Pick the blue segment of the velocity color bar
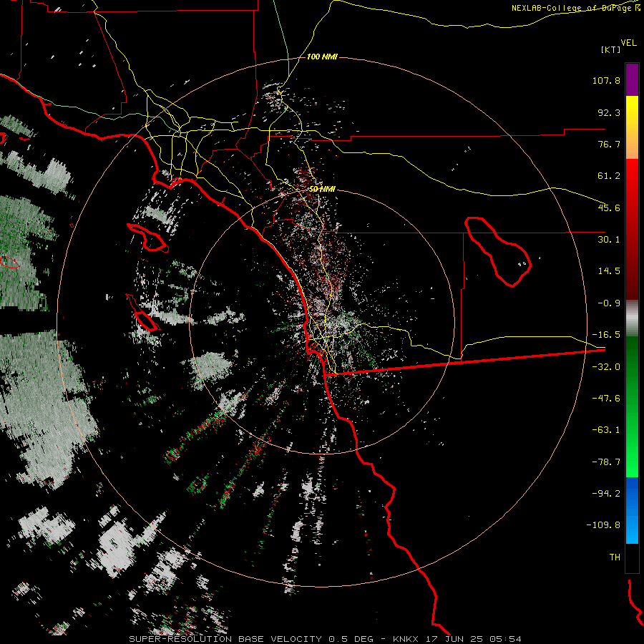The height and width of the screenshot is (644, 644). click(x=632, y=510)
